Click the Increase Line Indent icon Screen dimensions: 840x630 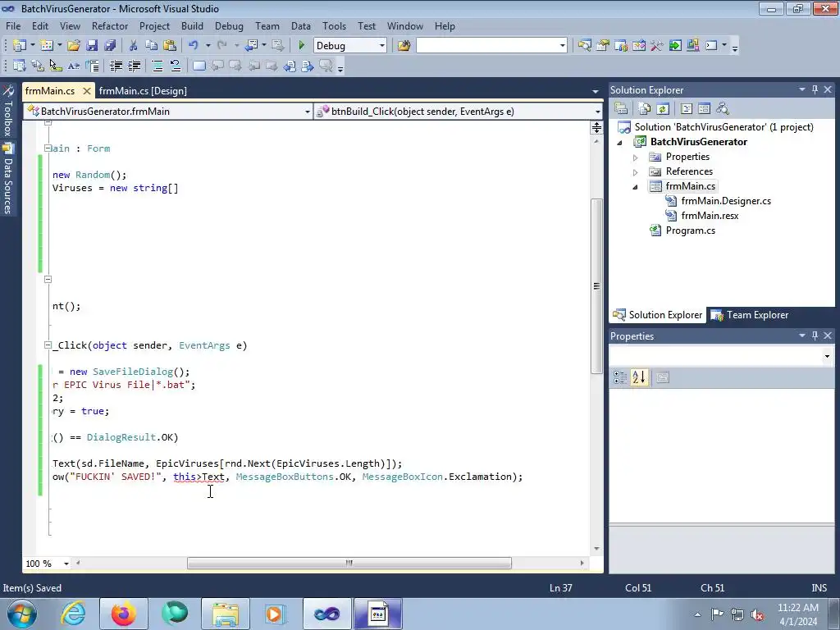(134, 66)
